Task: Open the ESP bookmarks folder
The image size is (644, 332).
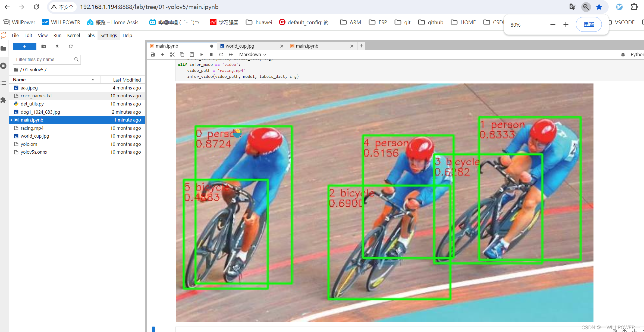Action: 378,22
